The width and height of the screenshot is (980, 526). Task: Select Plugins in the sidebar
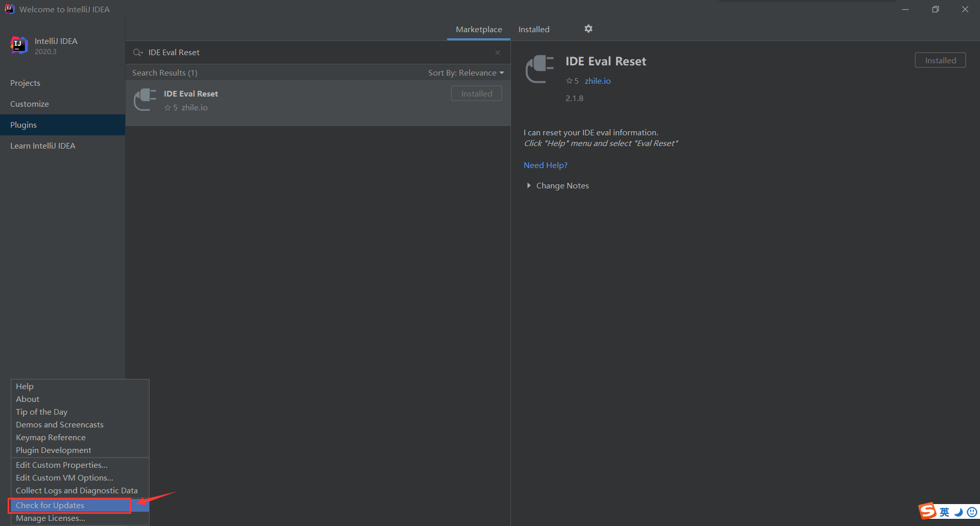[62, 125]
